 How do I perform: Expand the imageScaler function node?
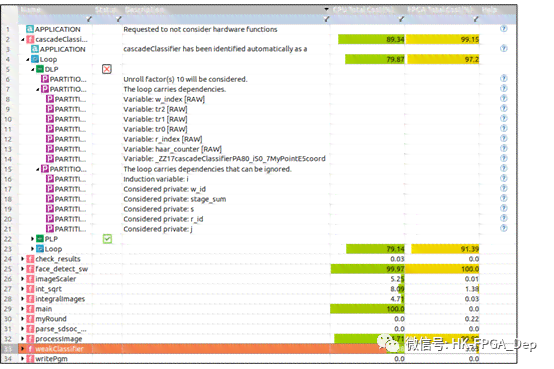click(x=23, y=279)
